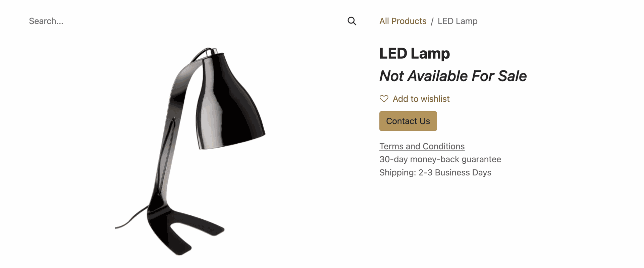Click the 30-day money-back guarantee text
This screenshot has width=644, height=268.
point(440,159)
